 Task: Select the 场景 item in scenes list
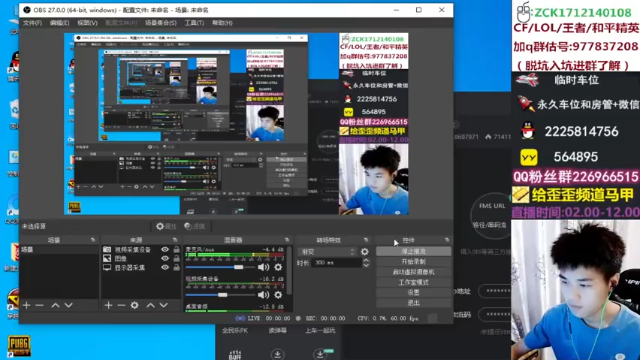[59, 249]
